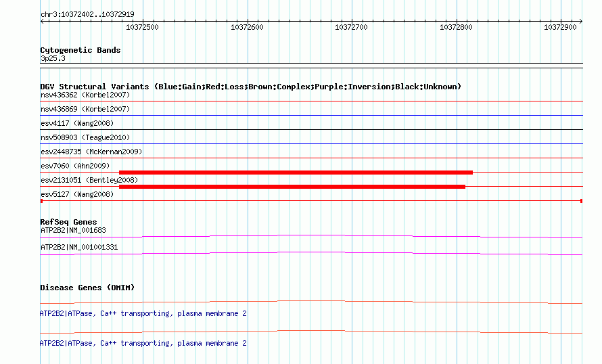Click the left red end marker of esv5127
Viewport: 602px width, 364px height.
41,201
